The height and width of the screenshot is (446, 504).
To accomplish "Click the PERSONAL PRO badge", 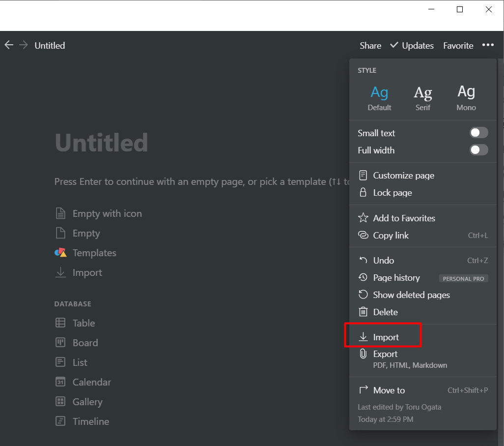I will pos(464,278).
